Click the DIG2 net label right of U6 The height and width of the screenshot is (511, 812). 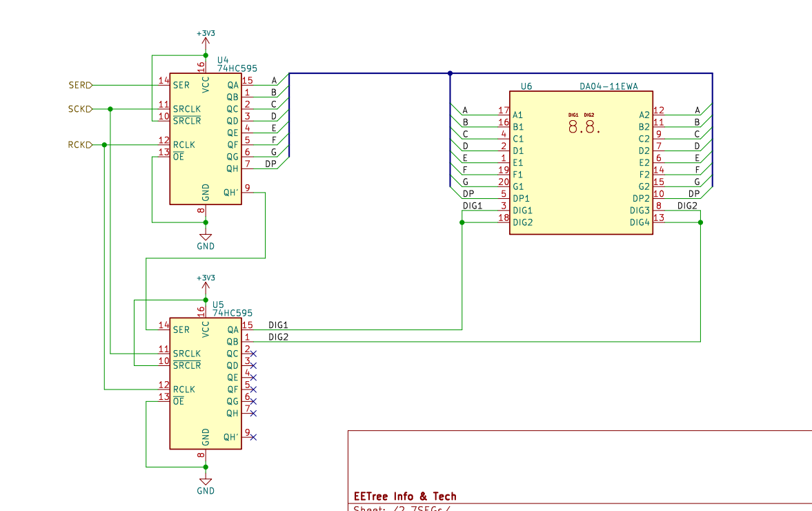click(687, 206)
